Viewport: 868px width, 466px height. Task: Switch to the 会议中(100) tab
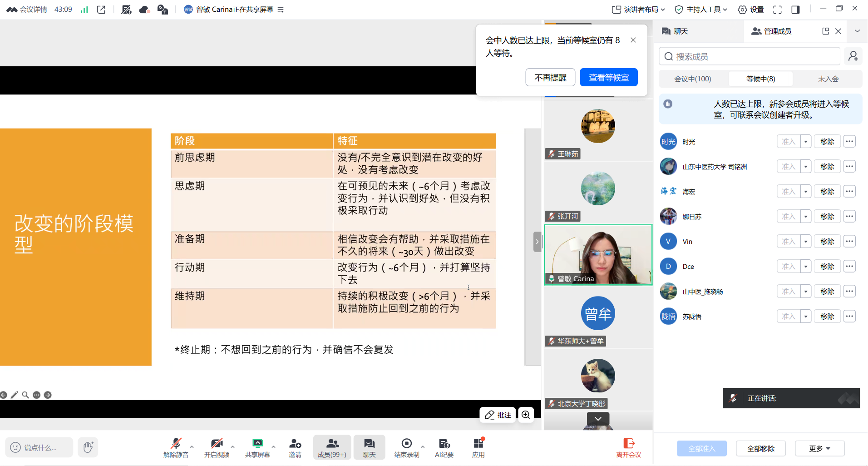coord(692,79)
